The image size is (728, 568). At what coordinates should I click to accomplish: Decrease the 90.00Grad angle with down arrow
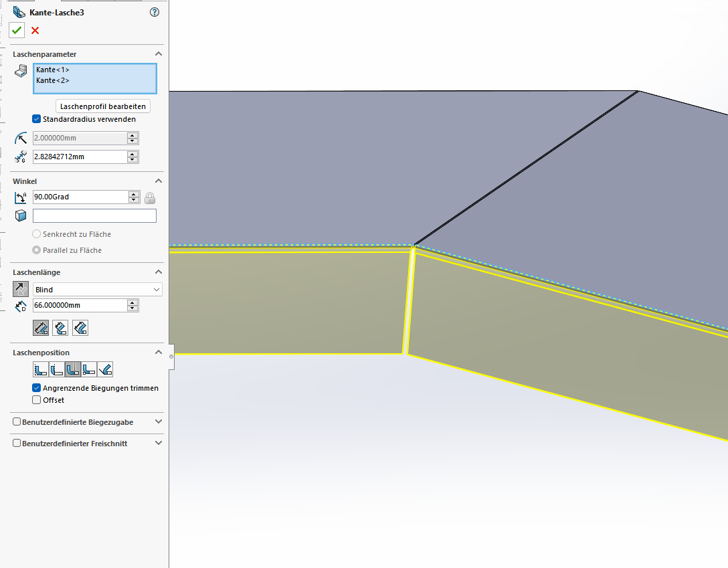pyautogui.click(x=134, y=200)
